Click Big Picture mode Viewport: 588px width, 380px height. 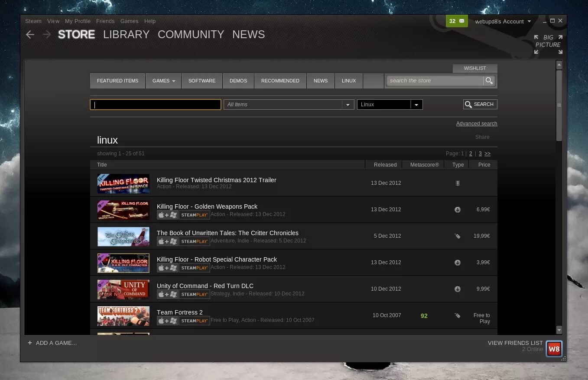pyautogui.click(x=547, y=41)
